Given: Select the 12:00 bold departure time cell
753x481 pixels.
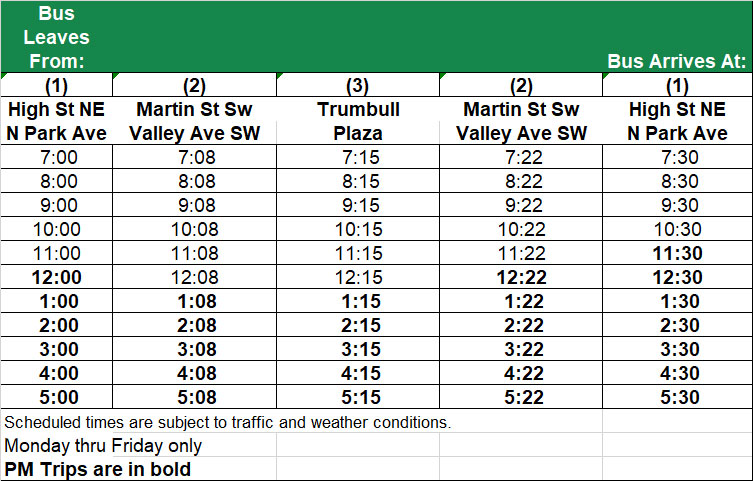Looking at the screenshot, I should point(57,277).
